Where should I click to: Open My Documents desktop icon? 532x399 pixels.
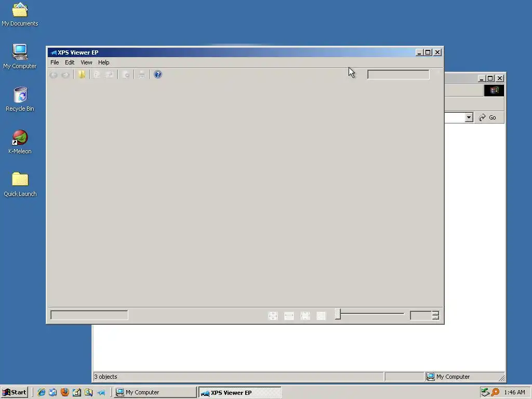tap(20, 14)
